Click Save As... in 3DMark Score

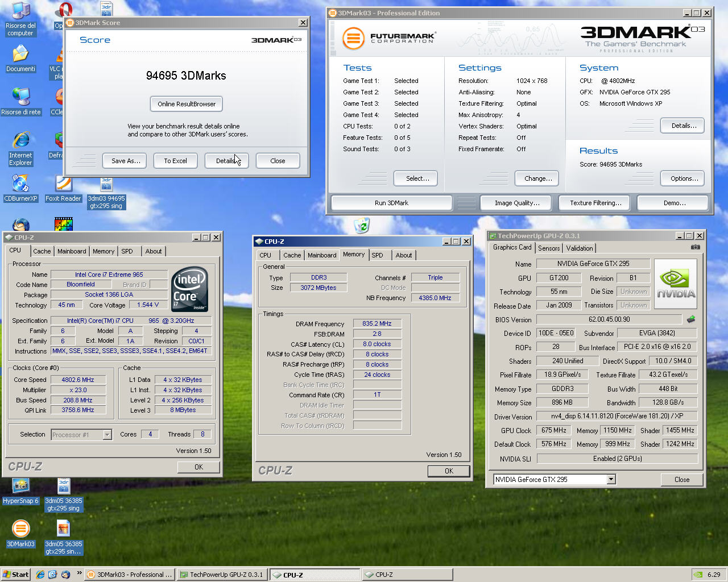(x=126, y=161)
